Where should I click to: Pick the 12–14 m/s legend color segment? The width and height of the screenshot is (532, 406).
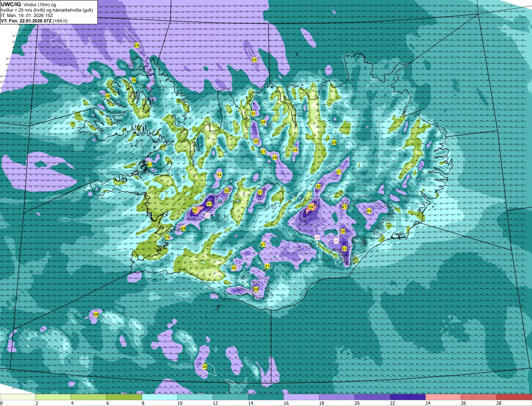pyautogui.click(x=231, y=397)
